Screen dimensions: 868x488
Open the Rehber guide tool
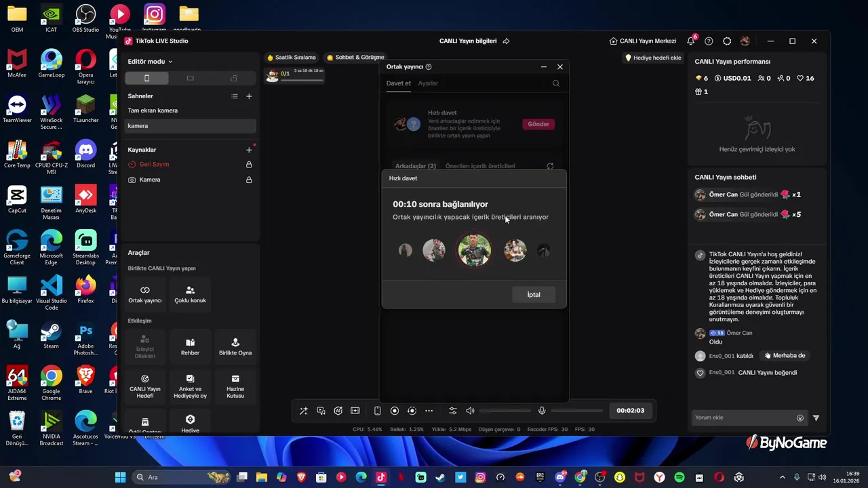190,347
